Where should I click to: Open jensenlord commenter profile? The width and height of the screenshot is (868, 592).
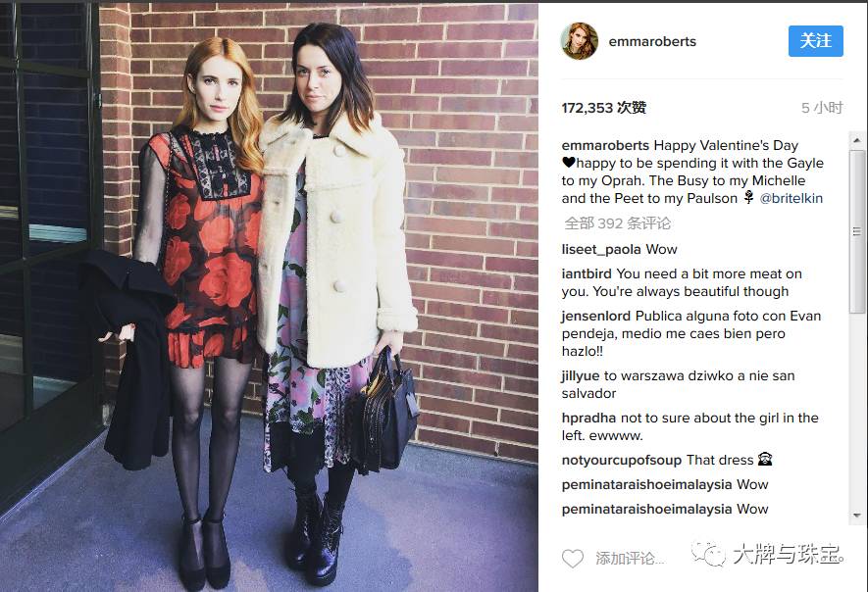point(595,316)
